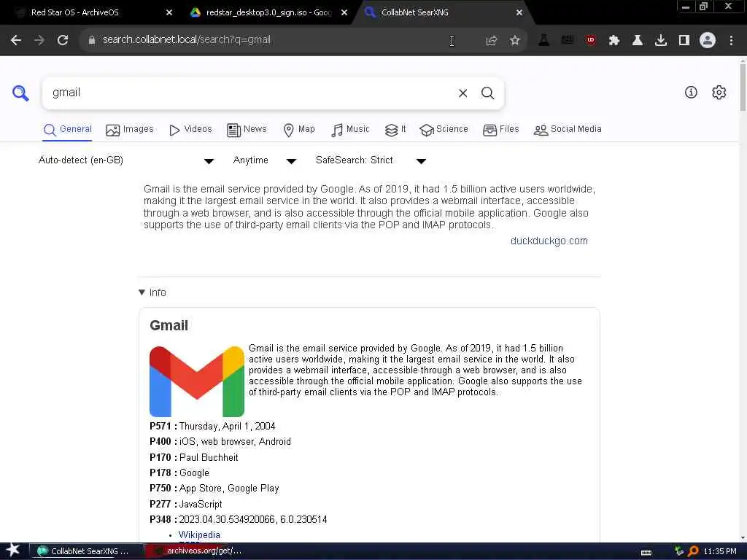The image size is (747, 560).
Task: Submit search with the magnifier button
Action: coord(487,93)
